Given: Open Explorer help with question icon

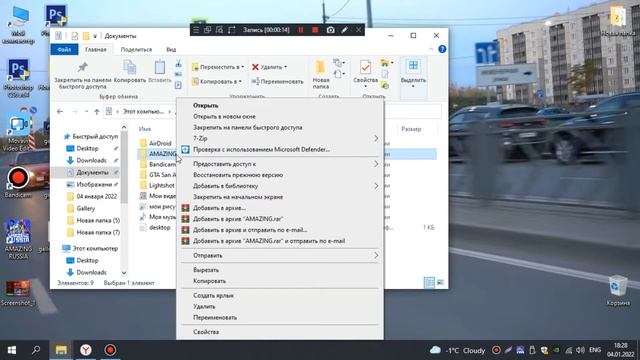Looking at the screenshot, I should [x=442, y=49].
